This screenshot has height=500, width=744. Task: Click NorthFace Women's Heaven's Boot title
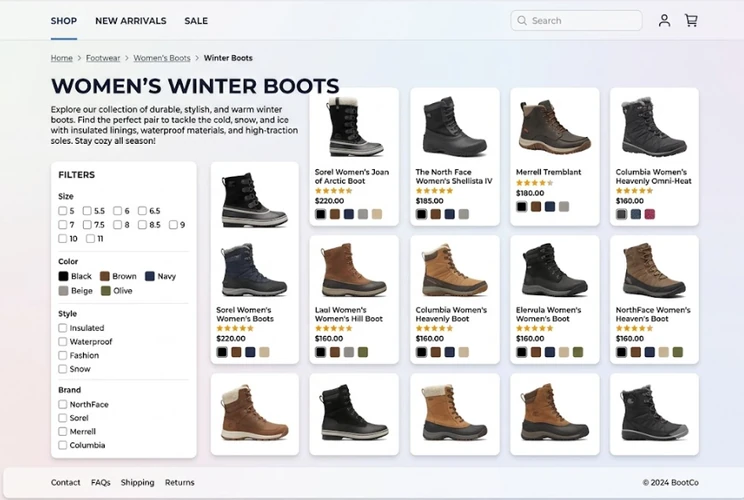click(x=653, y=314)
